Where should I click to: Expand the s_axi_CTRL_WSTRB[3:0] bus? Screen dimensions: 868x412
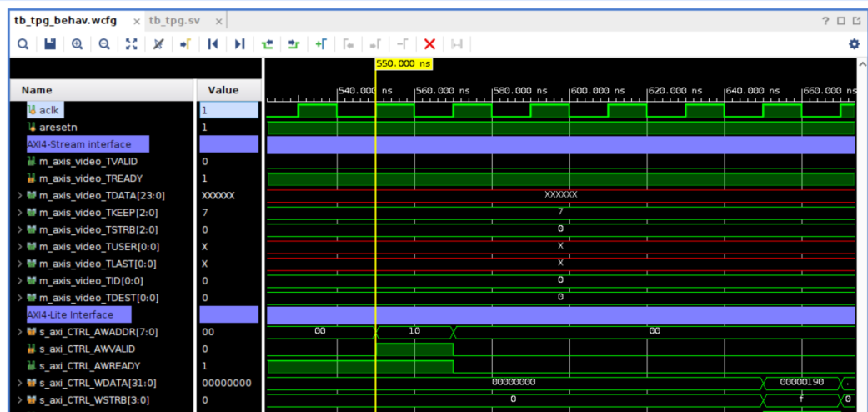tap(20, 400)
